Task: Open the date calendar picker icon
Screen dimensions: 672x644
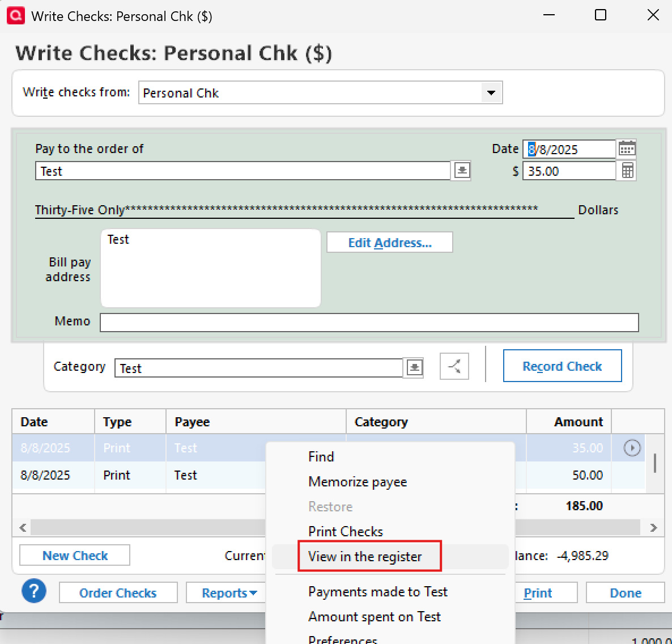Action: 627,149
